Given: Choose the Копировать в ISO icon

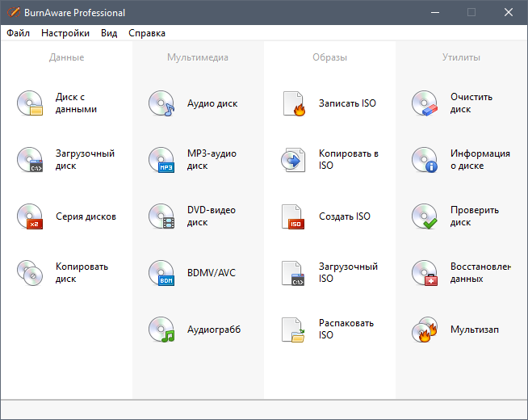Looking at the screenshot, I should pyautogui.click(x=293, y=160).
